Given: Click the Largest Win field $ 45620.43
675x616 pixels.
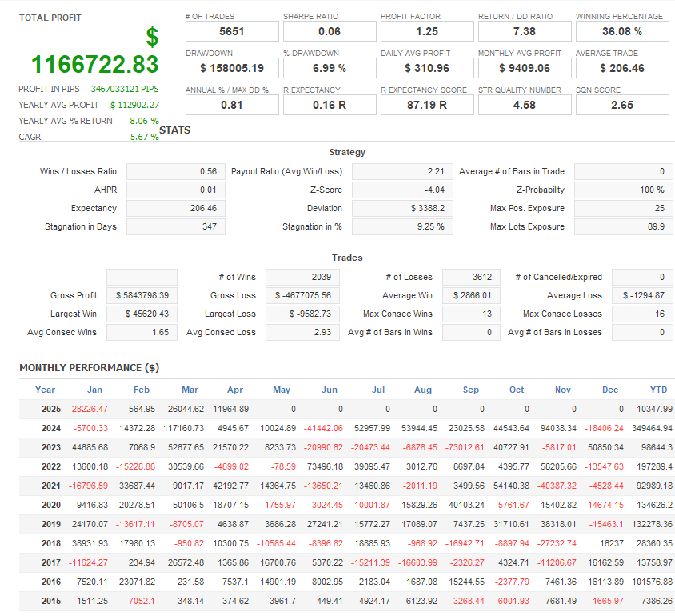Looking at the screenshot, I should [x=142, y=314].
